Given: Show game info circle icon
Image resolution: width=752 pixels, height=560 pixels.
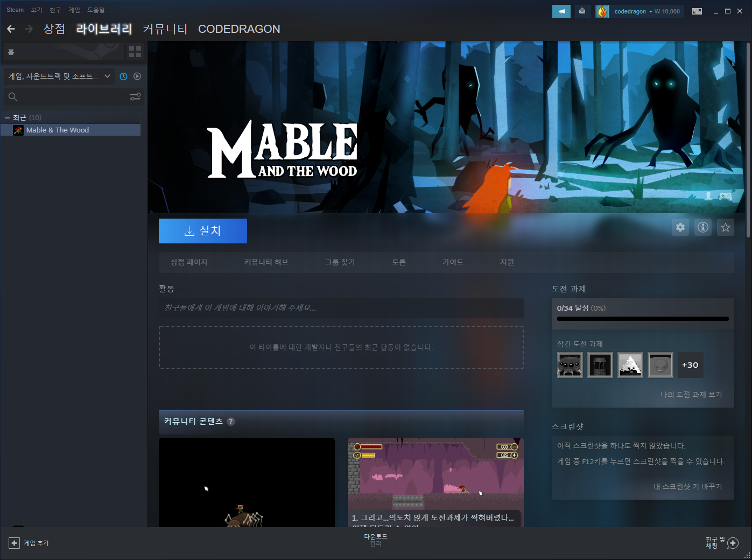Looking at the screenshot, I should click(703, 227).
